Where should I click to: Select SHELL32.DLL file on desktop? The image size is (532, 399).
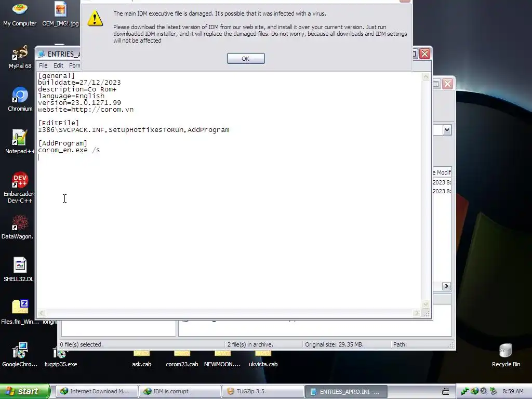[x=19, y=270]
